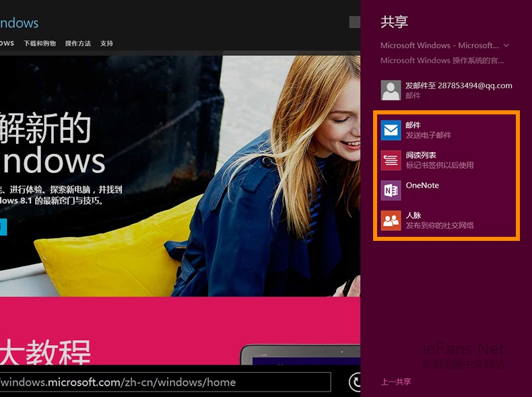This screenshot has width=532, height=397.
Task: Click the Windows logo text link
Action: coord(19,23)
